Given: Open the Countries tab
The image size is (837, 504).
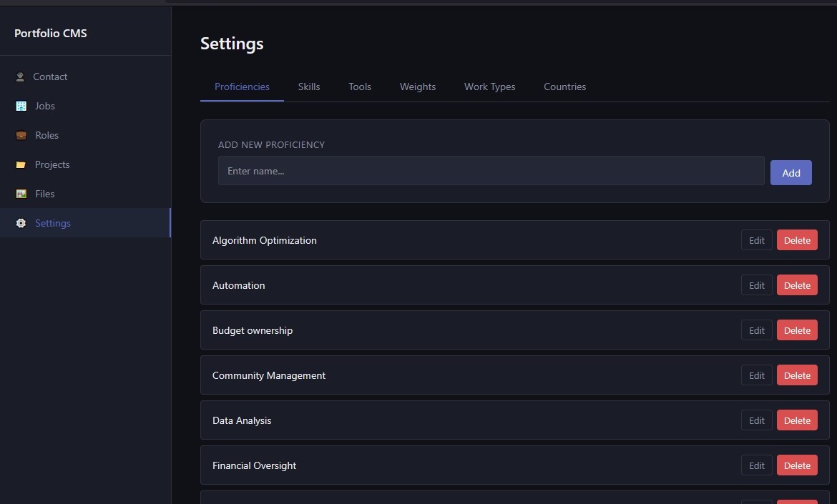Looking at the screenshot, I should [564, 87].
